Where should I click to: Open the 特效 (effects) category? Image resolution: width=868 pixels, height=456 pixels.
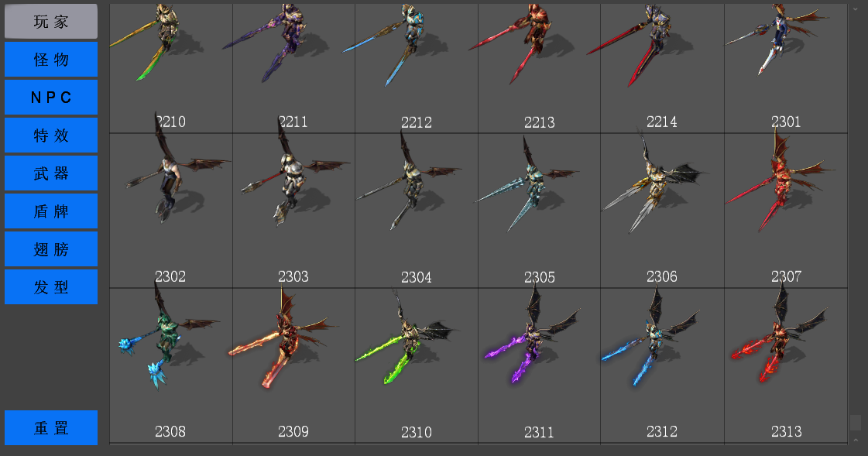click(51, 135)
